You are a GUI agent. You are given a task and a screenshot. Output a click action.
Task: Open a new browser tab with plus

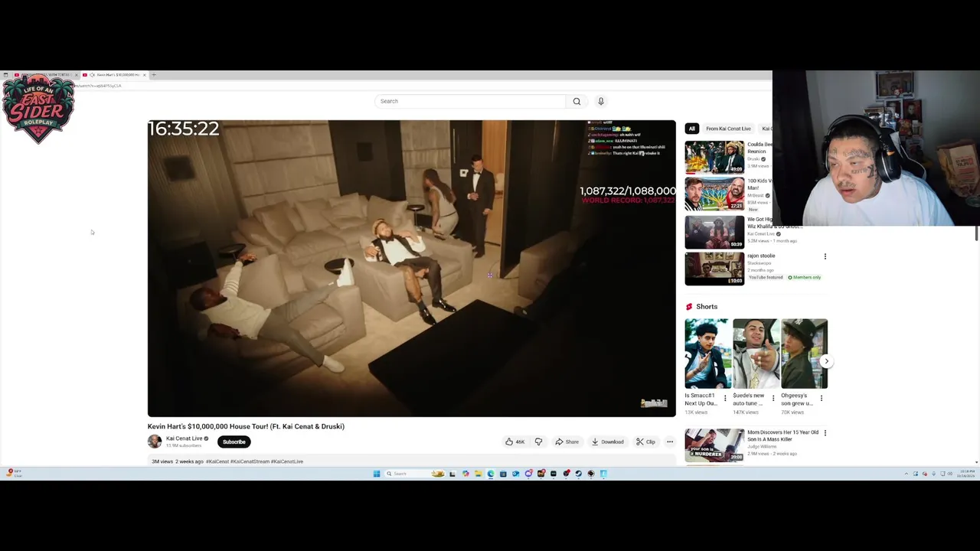click(153, 75)
